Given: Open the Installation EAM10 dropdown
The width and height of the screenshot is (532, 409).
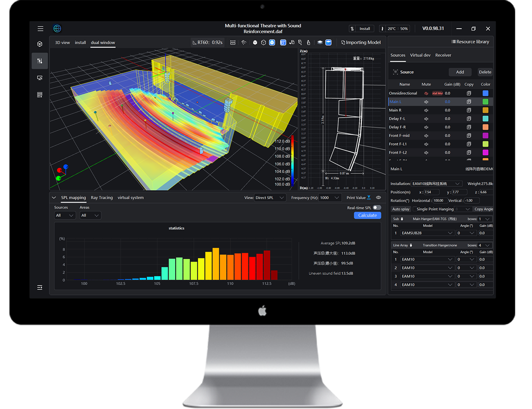Looking at the screenshot, I should 437,184.
